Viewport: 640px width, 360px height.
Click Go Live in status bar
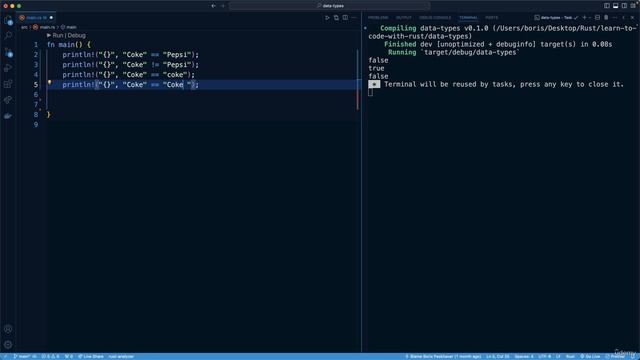click(590, 356)
